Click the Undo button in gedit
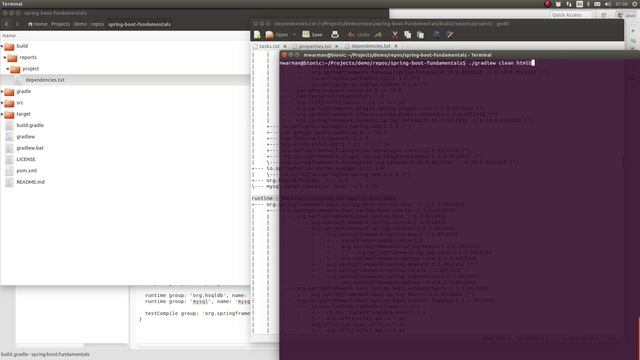This screenshot has width=640, height=360. [358, 35]
